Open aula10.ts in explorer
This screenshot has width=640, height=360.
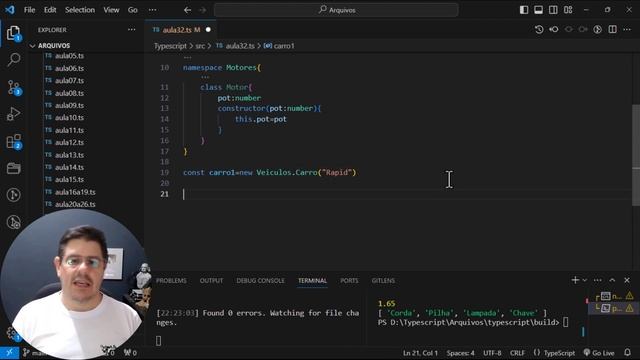pos(69,118)
